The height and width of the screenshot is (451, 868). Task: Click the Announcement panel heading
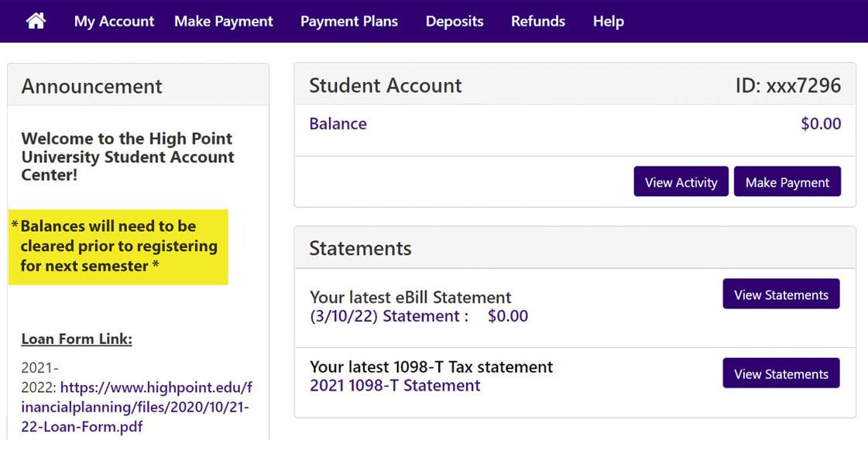92,87
